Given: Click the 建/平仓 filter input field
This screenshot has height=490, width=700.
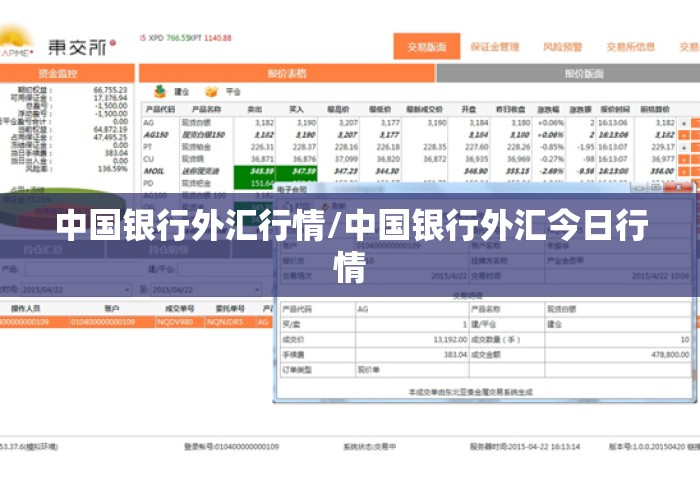Looking at the screenshot, I should [225, 270].
